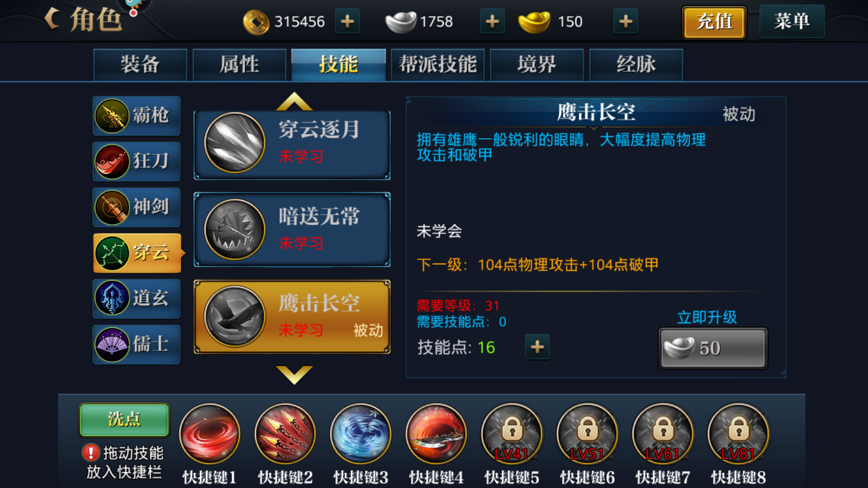Tap the locked LV81 slot 快捷键8

(x=738, y=434)
